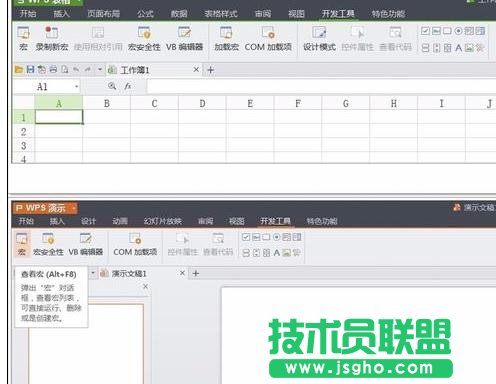Click the open folder icon in the spreadsheet toolbar

click(x=19, y=69)
